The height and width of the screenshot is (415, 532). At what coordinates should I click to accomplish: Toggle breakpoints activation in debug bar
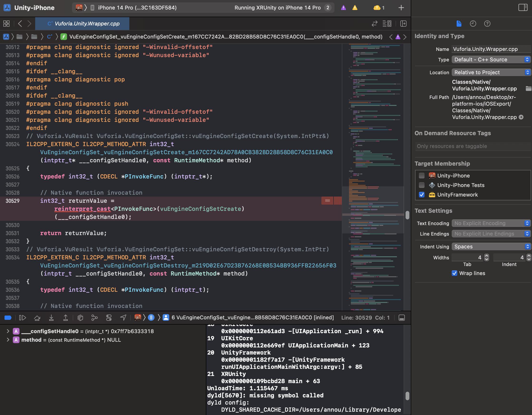[8, 317]
